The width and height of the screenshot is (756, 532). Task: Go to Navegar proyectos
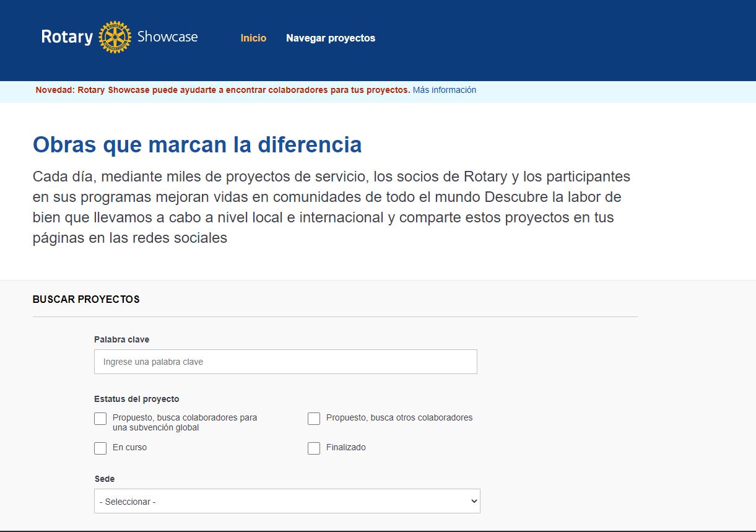(x=331, y=38)
